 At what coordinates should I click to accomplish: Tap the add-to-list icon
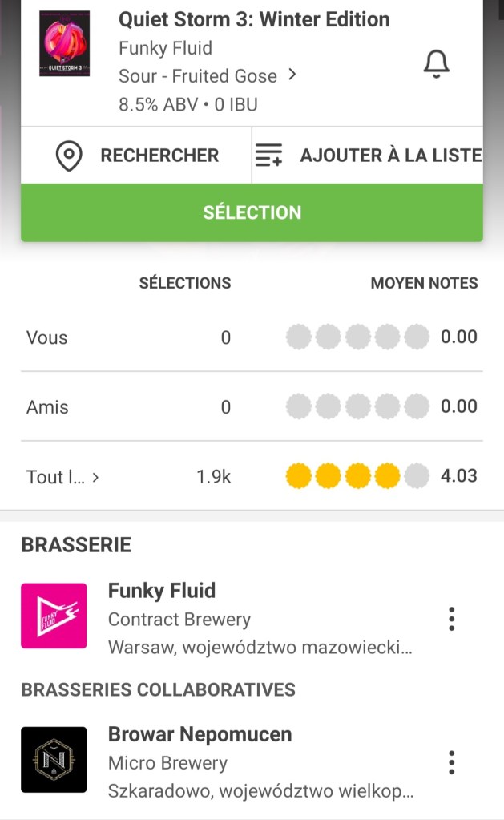click(268, 156)
